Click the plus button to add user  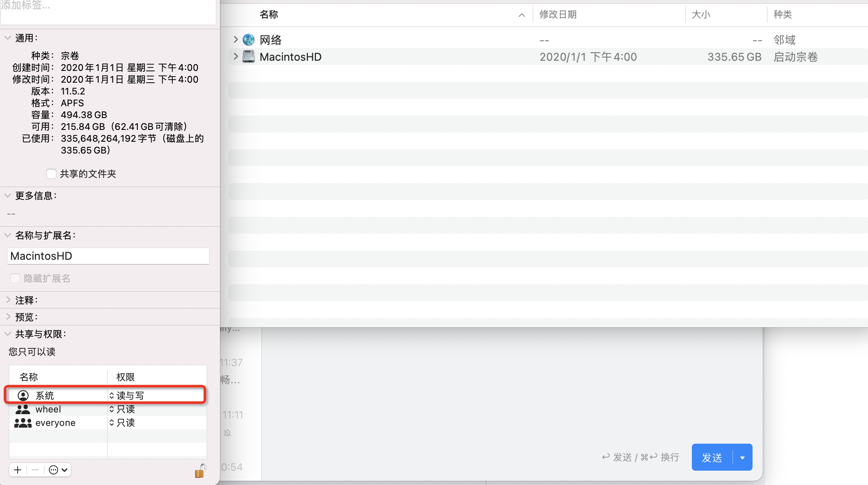pyautogui.click(x=18, y=470)
